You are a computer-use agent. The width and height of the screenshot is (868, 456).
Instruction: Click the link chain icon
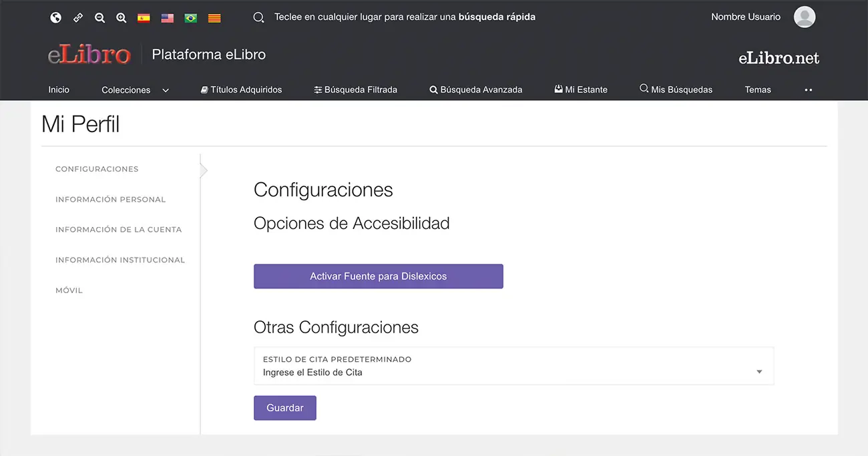(78, 18)
